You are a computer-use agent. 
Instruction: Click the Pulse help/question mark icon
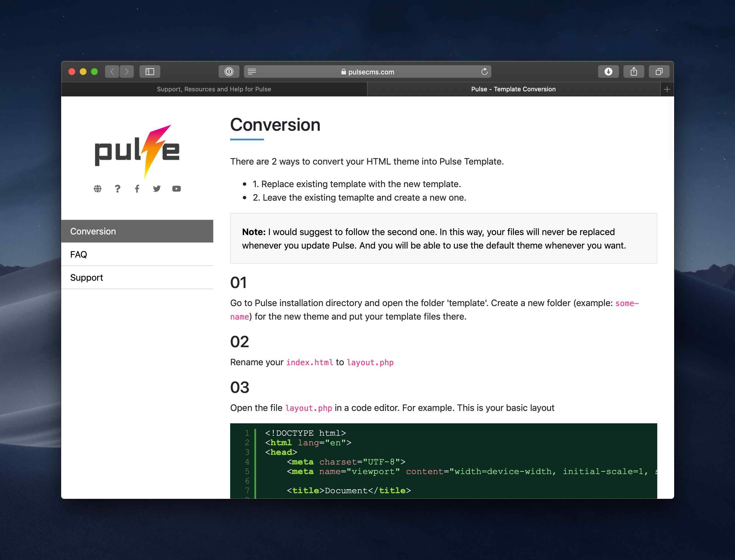click(117, 188)
